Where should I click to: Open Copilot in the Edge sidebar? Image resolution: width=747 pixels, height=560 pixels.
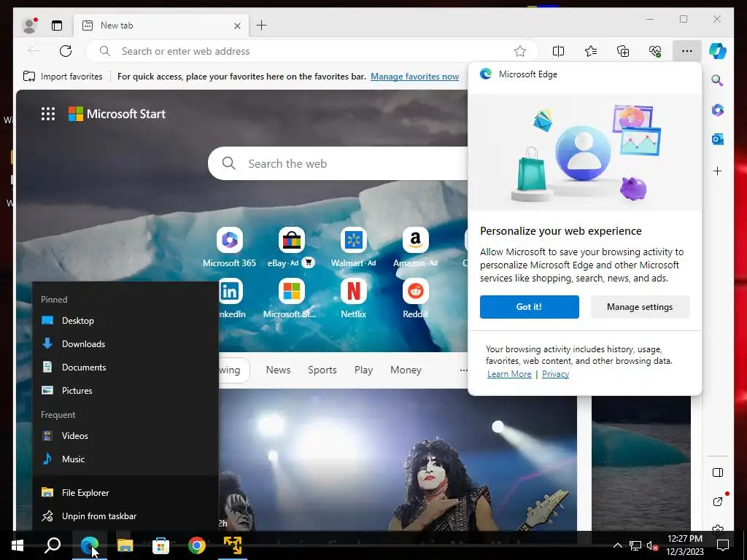(x=718, y=51)
